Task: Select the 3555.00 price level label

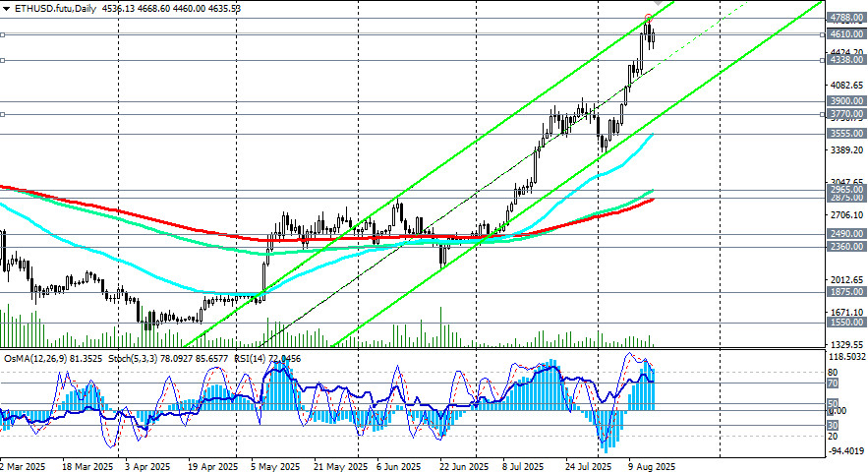Action: point(846,134)
